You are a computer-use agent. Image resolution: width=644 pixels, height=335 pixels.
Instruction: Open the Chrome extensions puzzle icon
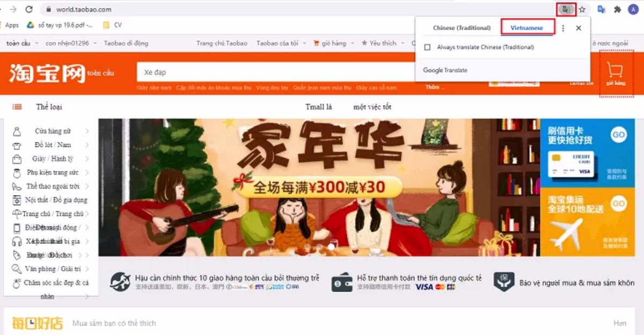pos(617,9)
